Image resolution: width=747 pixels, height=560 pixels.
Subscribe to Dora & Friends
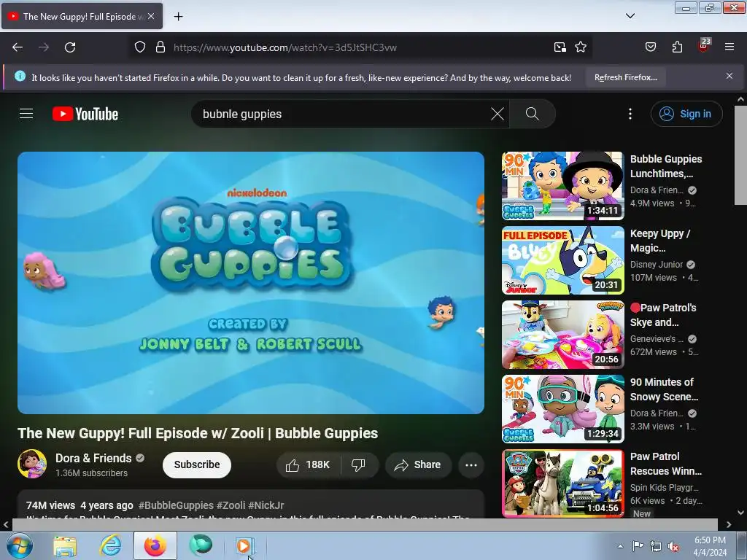point(197,464)
